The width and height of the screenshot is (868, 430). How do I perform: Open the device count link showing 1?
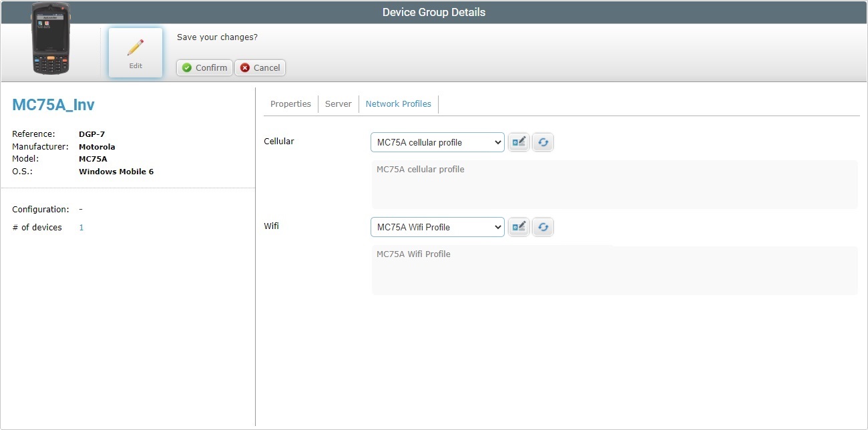(81, 227)
